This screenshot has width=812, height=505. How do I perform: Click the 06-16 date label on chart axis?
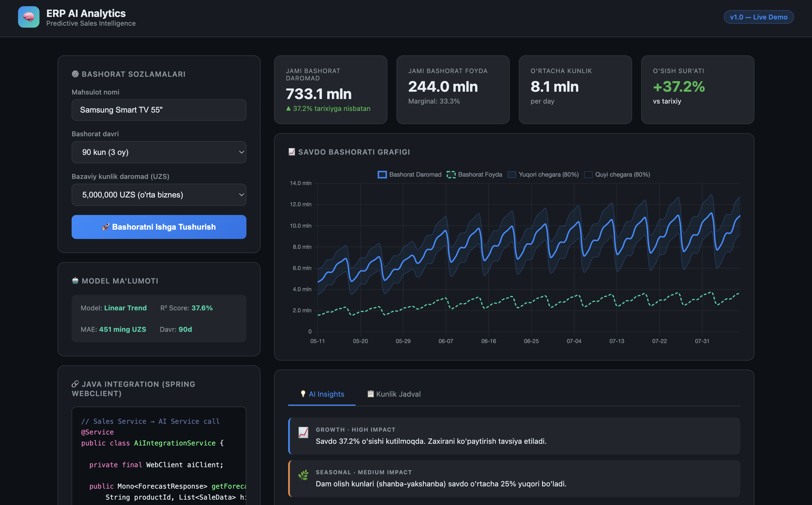point(488,341)
